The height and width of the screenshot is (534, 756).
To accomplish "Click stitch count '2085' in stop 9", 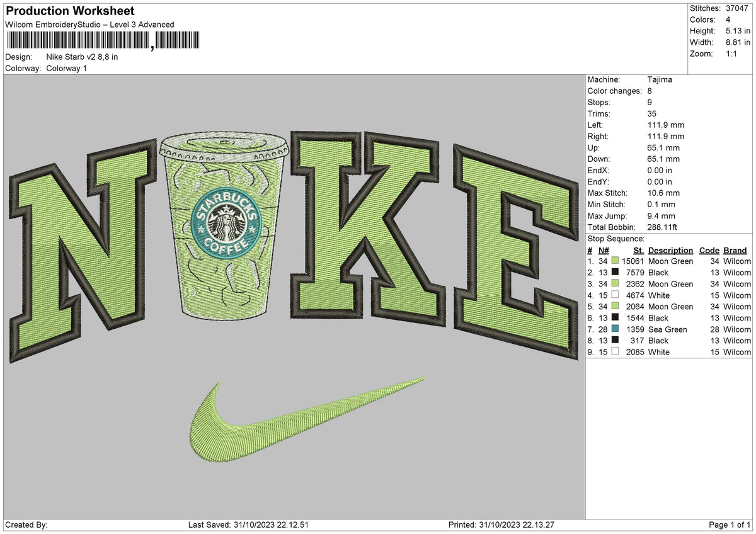I will coord(635,351).
